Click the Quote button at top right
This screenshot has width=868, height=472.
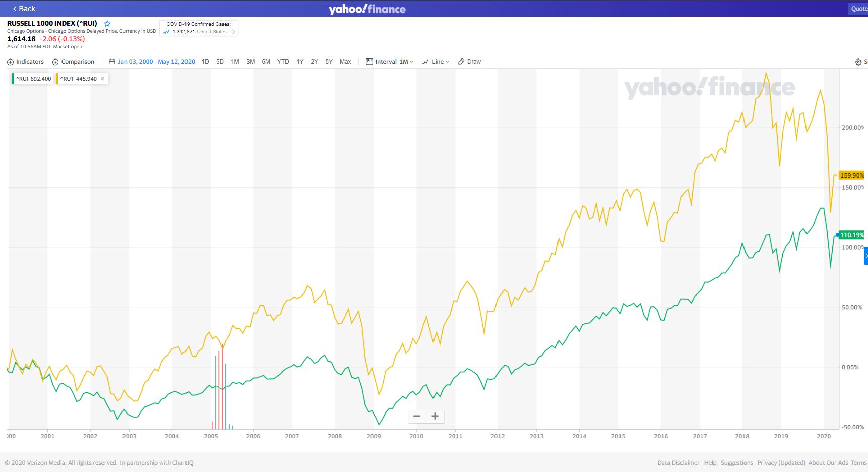pos(859,9)
